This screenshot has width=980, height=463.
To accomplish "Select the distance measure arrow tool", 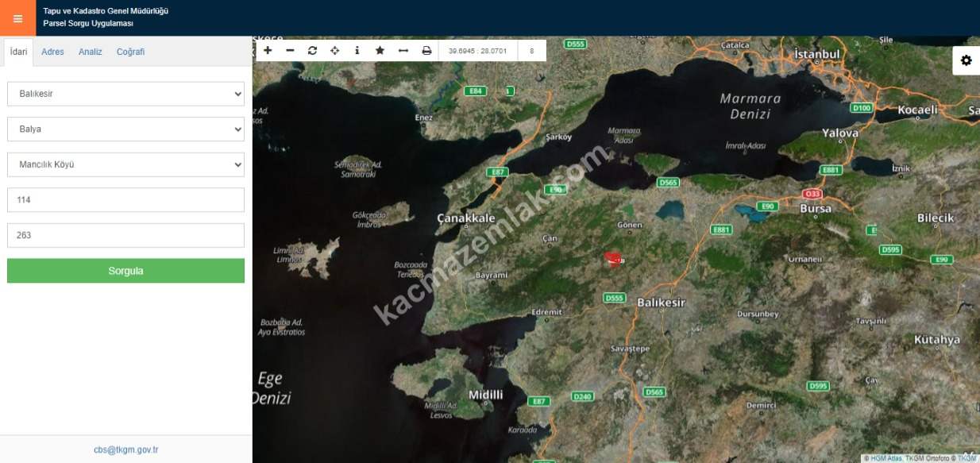I will pyautogui.click(x=403, y=51).
